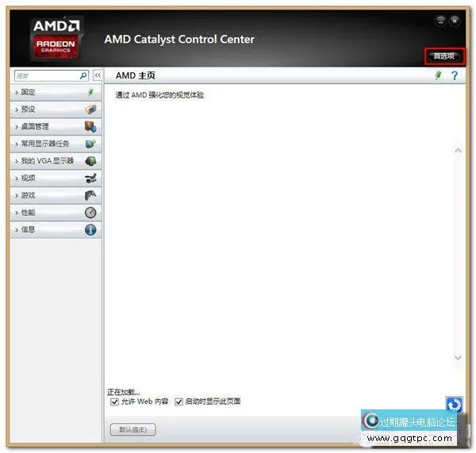Click the blue refresh icon at bottom right

click(454, 405)
